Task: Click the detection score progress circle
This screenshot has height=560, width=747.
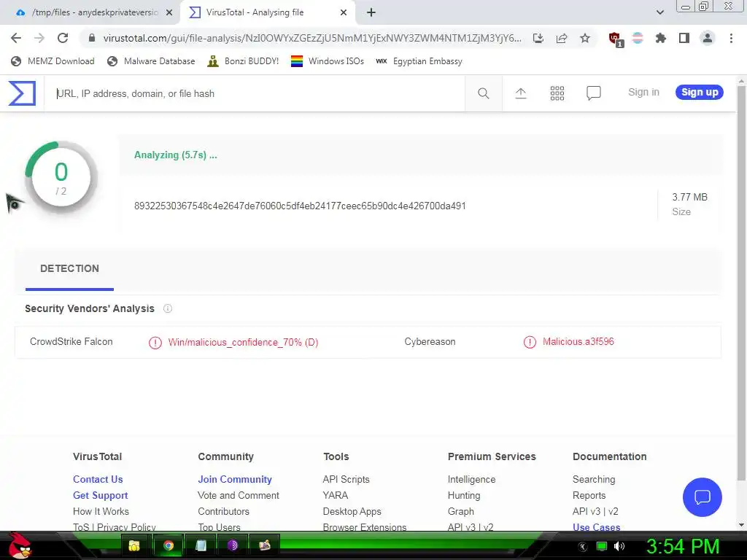Action: 61,177
